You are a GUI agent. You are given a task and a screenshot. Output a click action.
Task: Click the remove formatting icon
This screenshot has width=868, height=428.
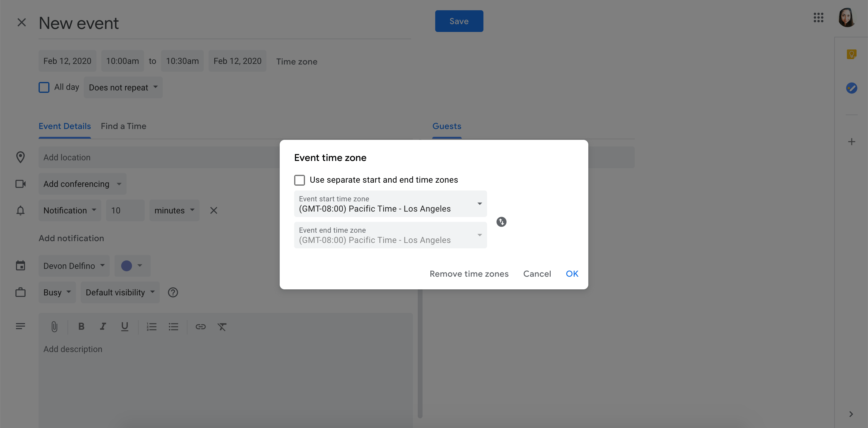pyautogui.click(x=222, y=326)
